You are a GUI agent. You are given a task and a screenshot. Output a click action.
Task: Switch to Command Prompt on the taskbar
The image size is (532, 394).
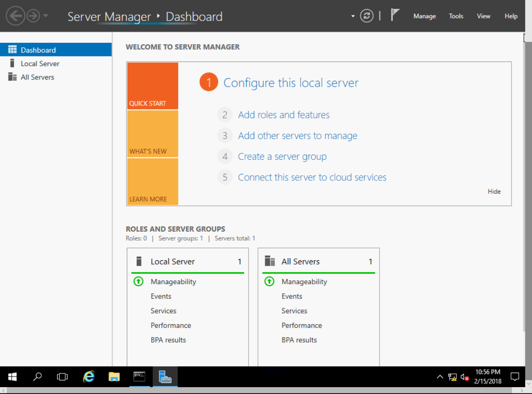[x=139, y=376]
